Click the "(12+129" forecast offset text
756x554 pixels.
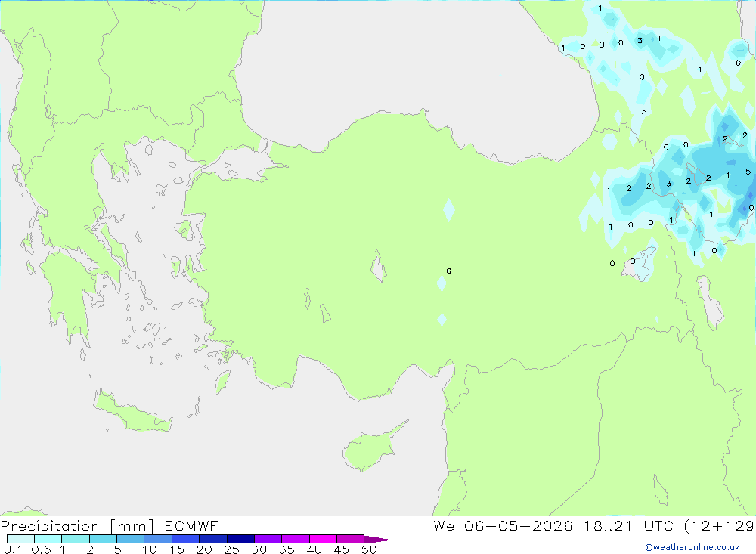click(720, 526)
